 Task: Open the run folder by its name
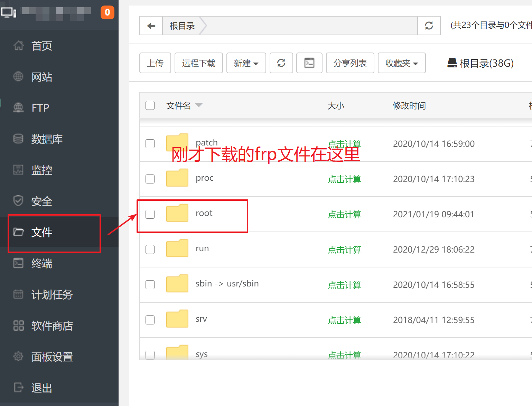click(202, 248)
